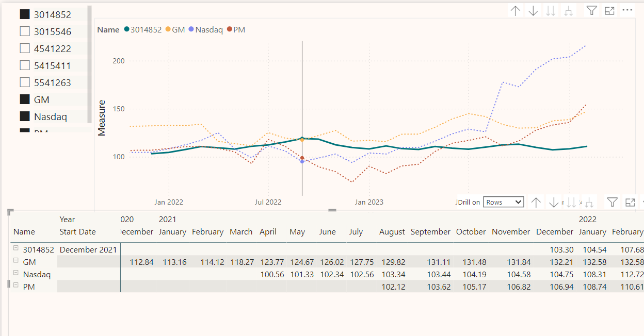Click the 3014852 teal legend marker
644x336 pixels.
[x=126, y=30]
